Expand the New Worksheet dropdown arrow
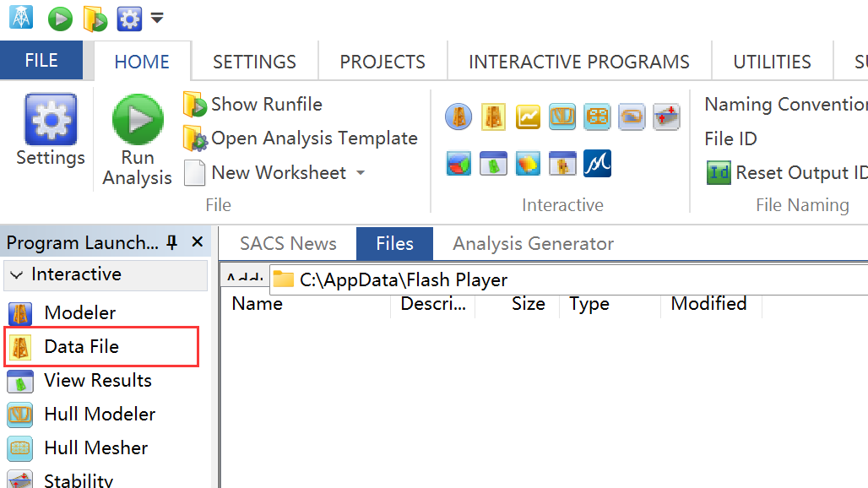 tap(361, 173)
